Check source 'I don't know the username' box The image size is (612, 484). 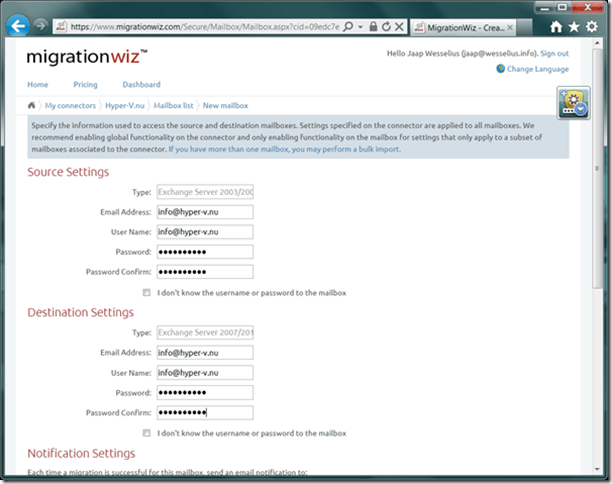pyautogui.click(x=147, y=293)
